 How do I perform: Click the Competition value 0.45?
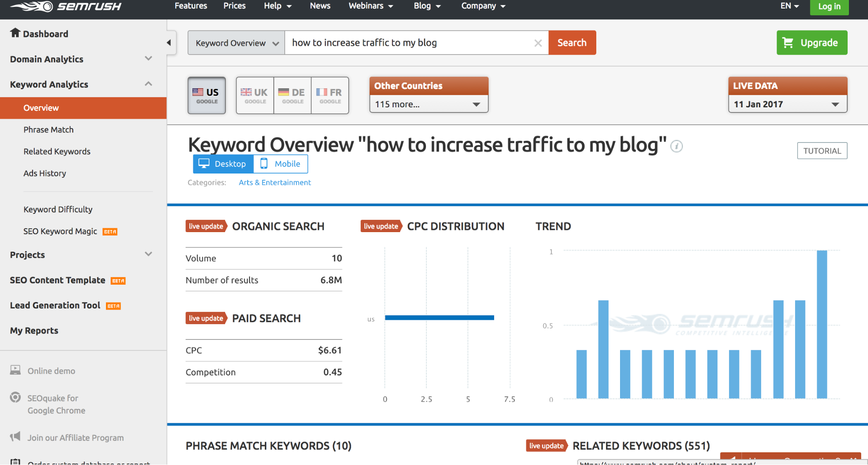click(333, 372)
